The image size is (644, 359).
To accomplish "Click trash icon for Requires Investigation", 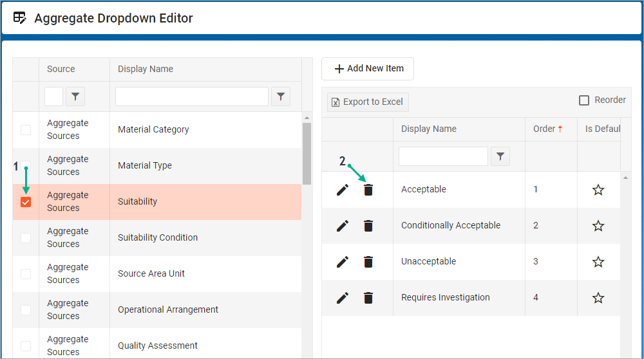I will tap(368, 298).
